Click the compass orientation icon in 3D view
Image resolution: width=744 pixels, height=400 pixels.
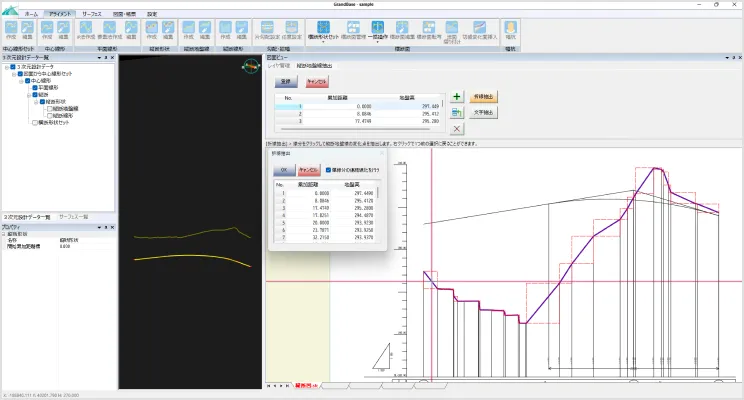tap(251, 66)
